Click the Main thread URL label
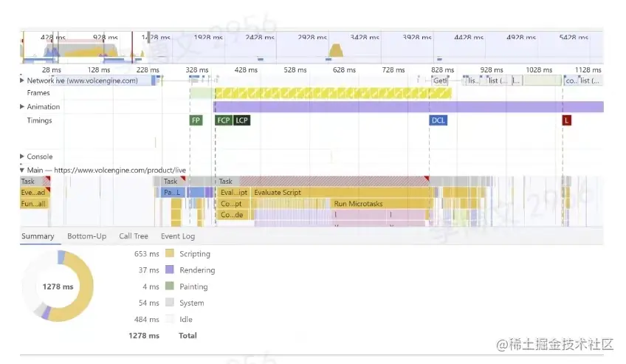Screen dimensions: 626x364 click(120, 170)
